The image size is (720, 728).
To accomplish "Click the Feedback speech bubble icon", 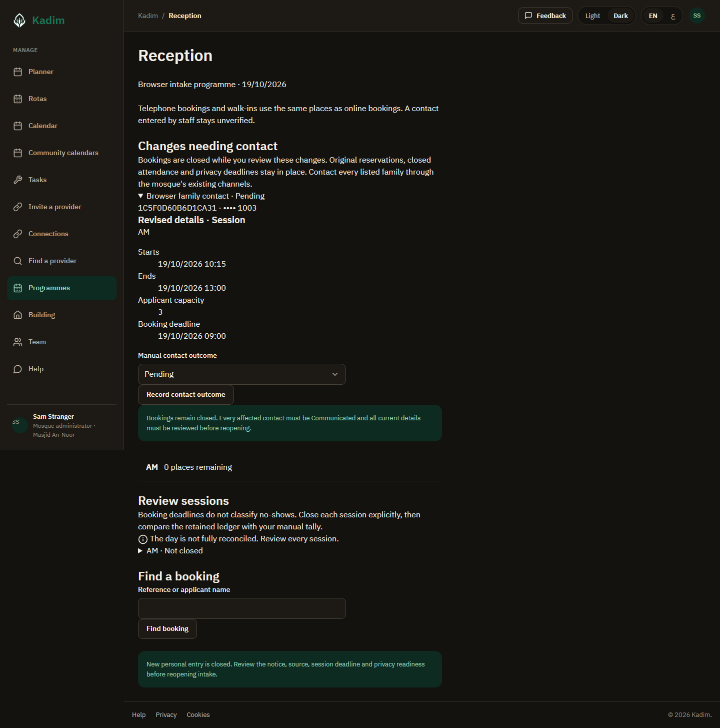I will click(528, 16).
